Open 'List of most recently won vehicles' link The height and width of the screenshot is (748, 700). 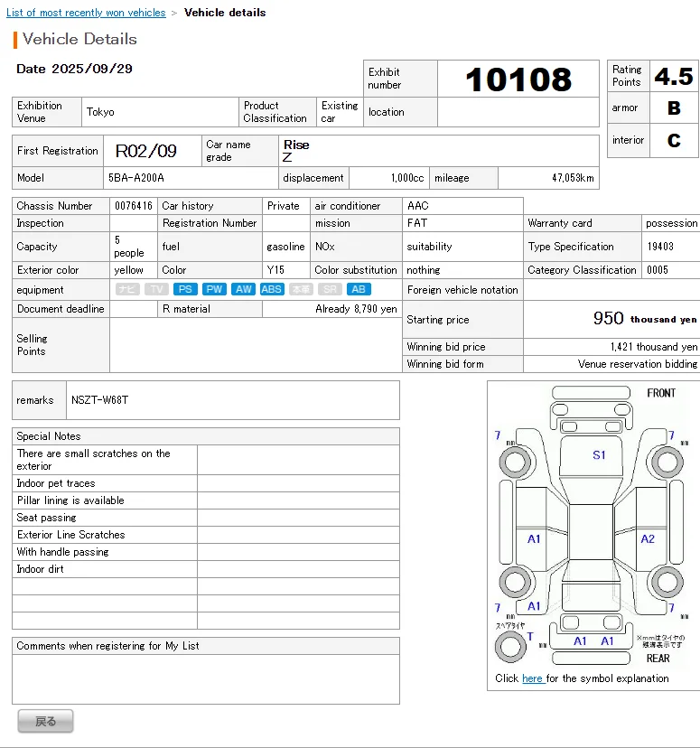pos(86,13)
